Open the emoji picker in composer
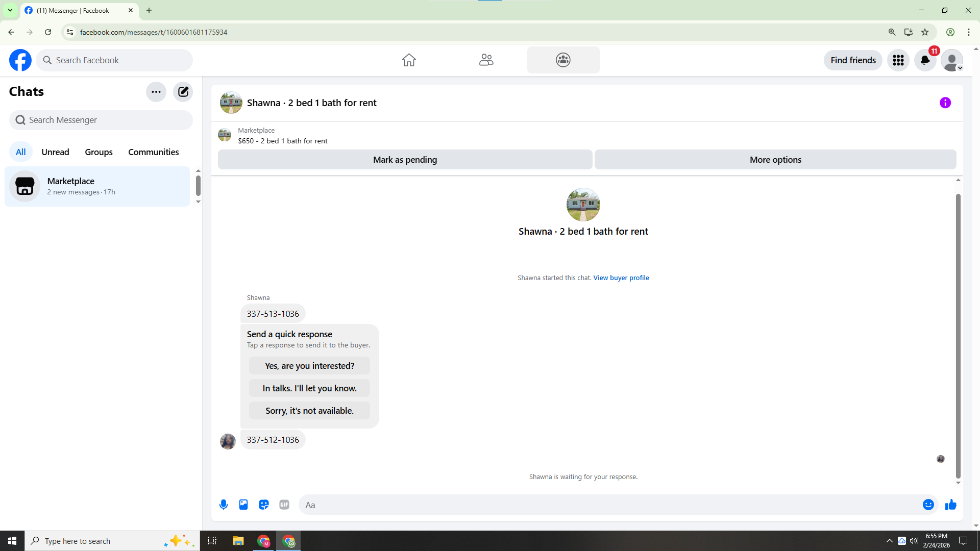Viewport: 980px width, 551px height. tap(928, 505)
